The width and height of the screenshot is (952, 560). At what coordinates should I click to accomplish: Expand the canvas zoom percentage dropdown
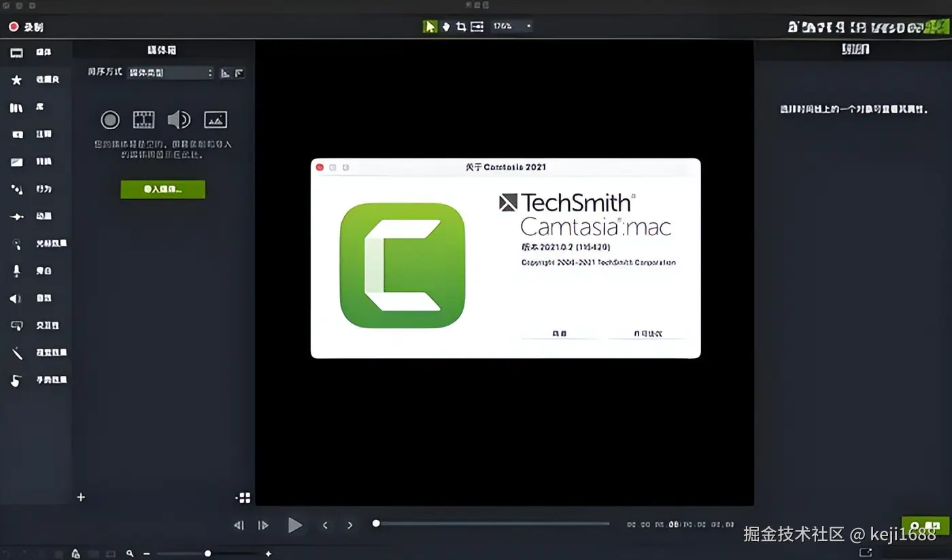tap(513, 27)
